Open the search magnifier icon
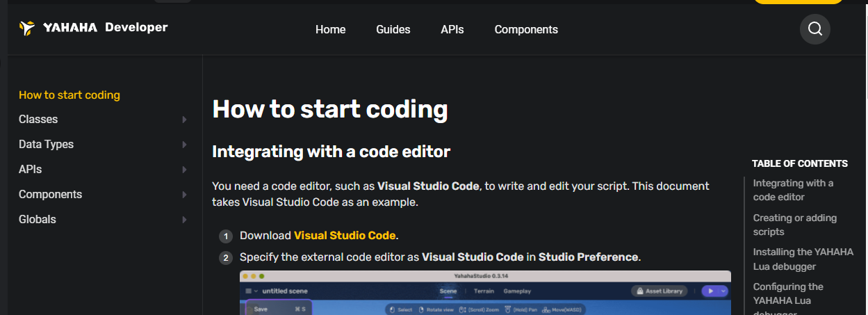 tap(815, 29)
